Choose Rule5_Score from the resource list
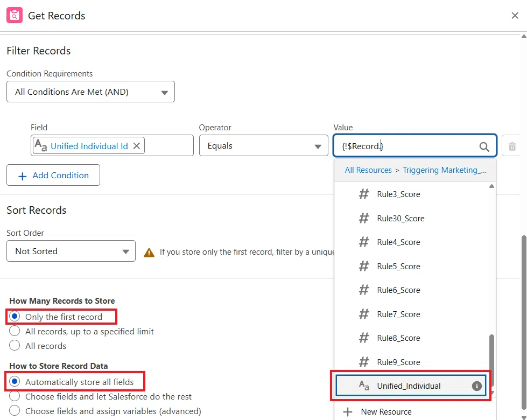This screenshot has width=527, height=420. click(x=412, y=266)
